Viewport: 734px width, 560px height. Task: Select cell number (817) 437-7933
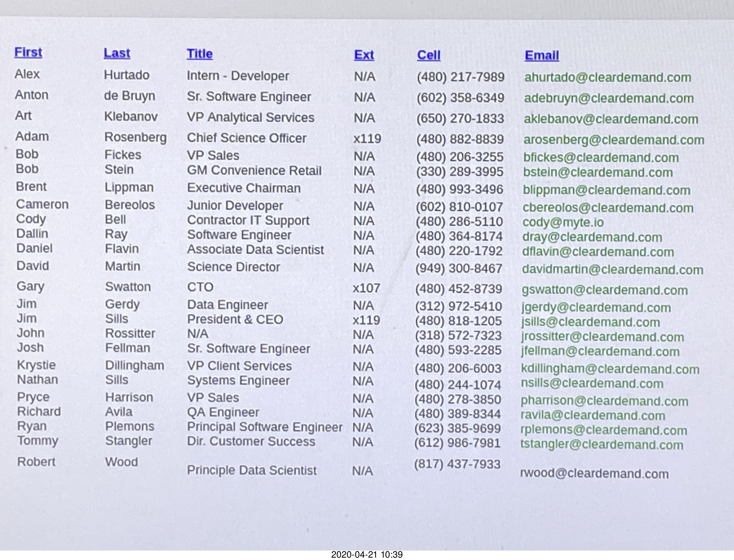coord(457,464)
